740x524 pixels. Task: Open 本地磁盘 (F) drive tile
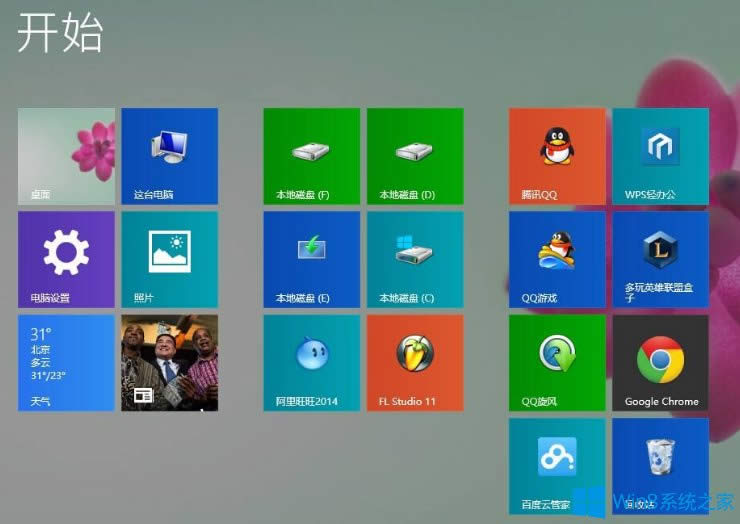point(311,156)
